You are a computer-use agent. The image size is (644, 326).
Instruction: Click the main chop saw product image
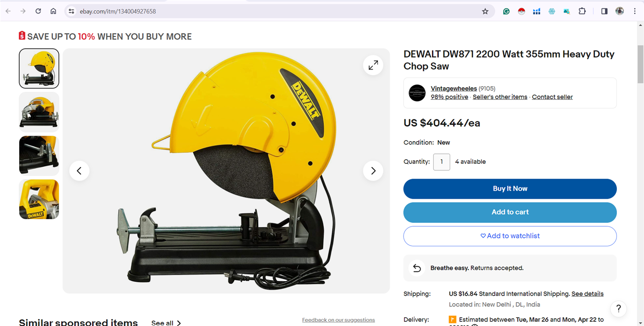click(x=226, y=171)
